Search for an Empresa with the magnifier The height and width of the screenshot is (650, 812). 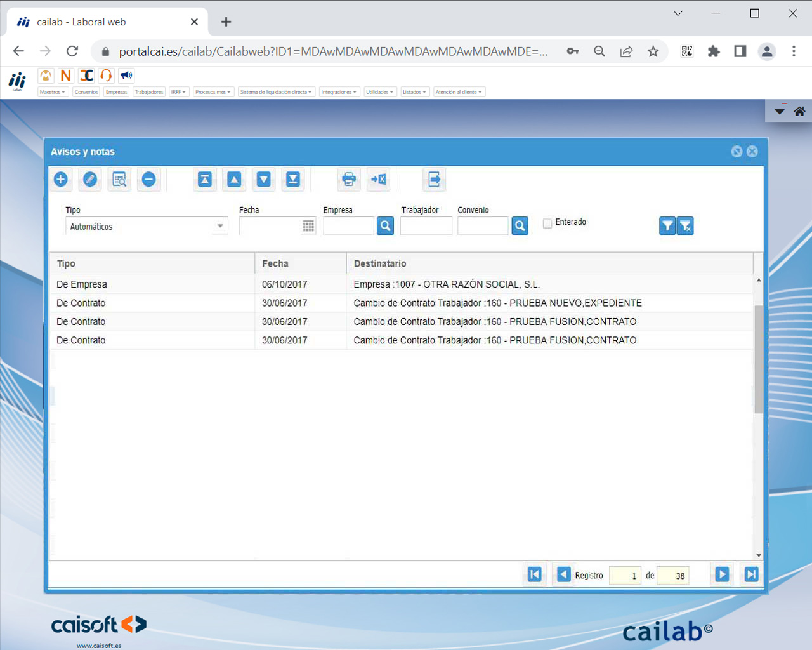pos(385,225)
